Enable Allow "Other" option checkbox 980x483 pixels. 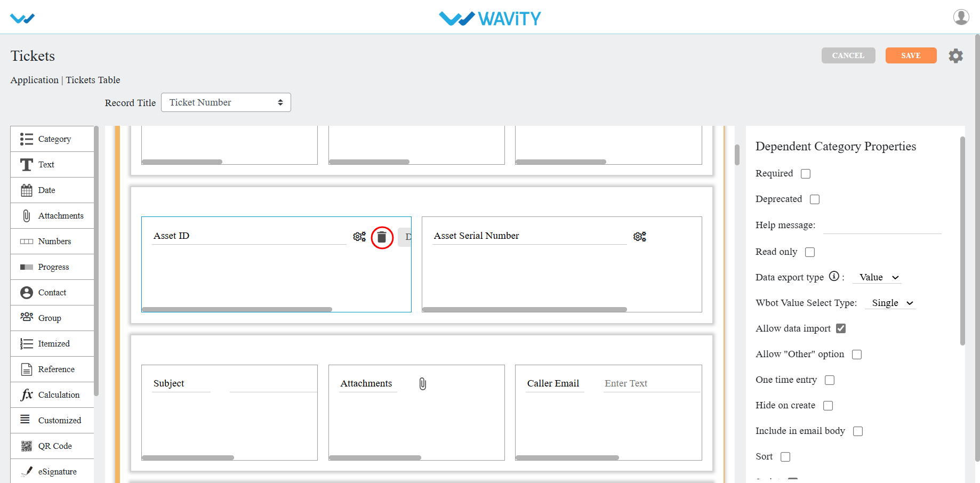(857, 355)
